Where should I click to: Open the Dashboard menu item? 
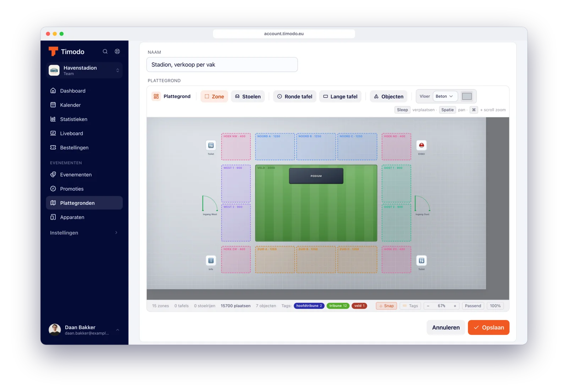[x=84, y=91]
